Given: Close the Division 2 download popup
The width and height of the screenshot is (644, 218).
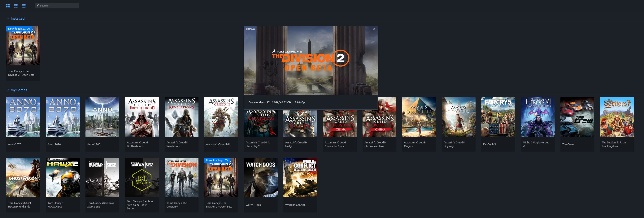Looking at the screenshot, I should point(374,29).
